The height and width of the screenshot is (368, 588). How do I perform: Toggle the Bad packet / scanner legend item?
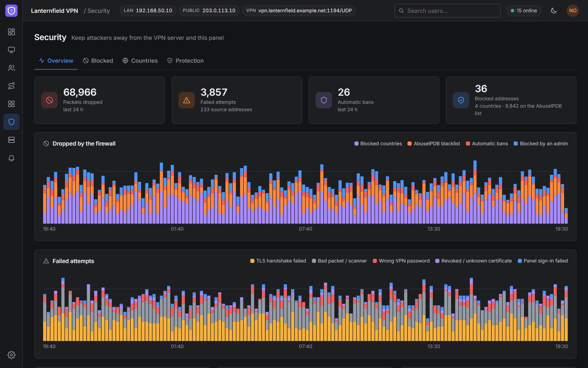[x=339, y=261]
